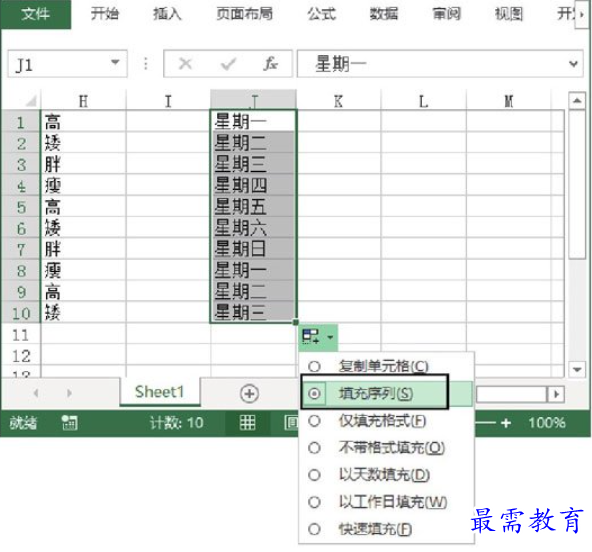Go to next sheet arrow
The height and width of the screenshot is (552, 592).
(69, 393)
